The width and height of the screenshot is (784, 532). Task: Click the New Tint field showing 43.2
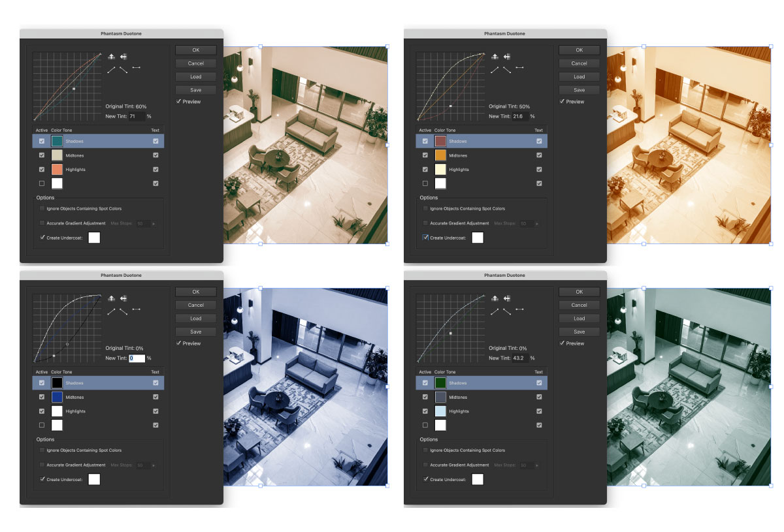click(x=519, y=358)
